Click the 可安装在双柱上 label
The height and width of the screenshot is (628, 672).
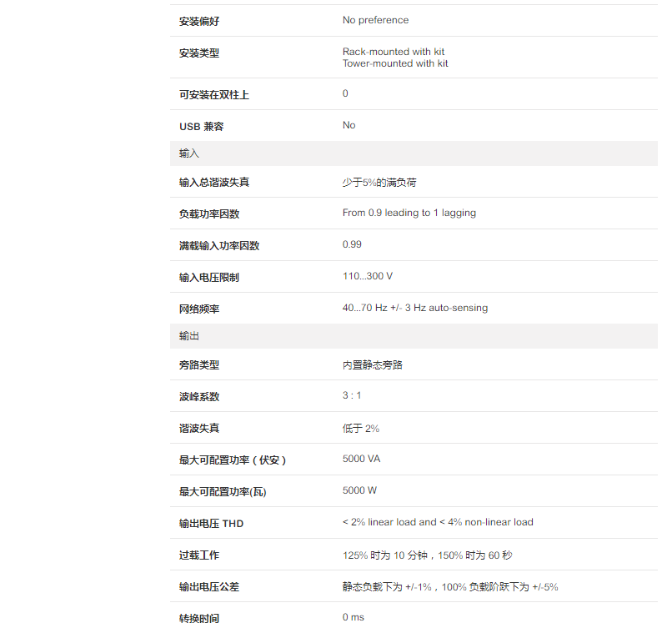[214, 95]
